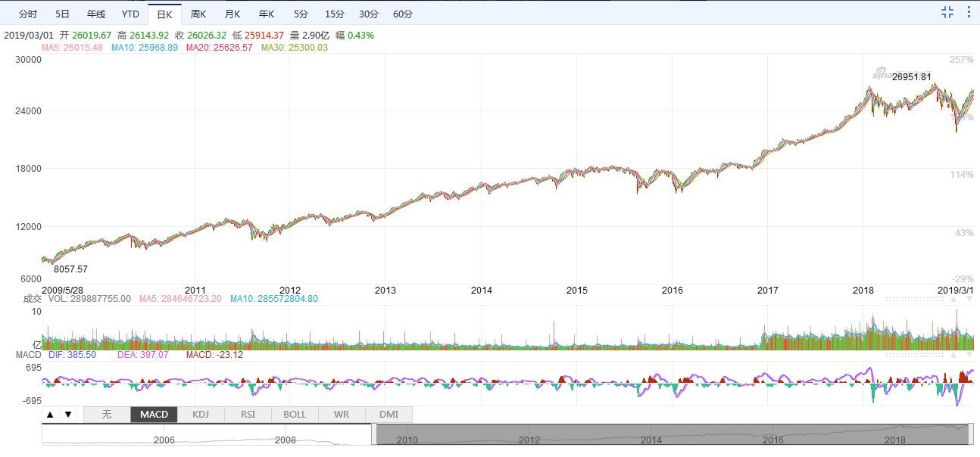Enable the KDJ indicator
This screenshot has height=457, width=980.
click(x=201, y=415)
